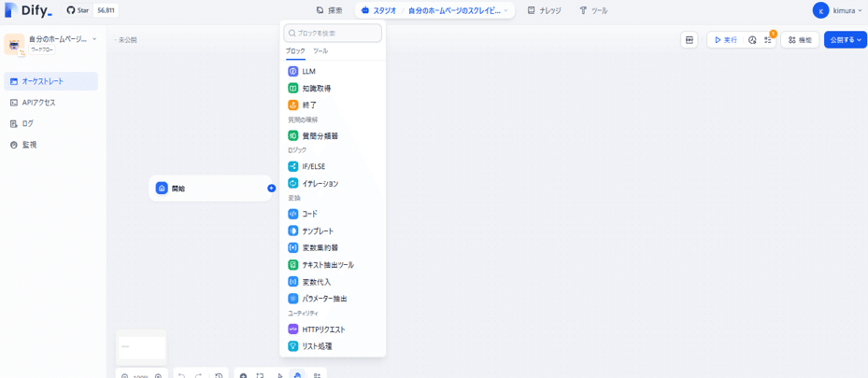
Task: Open the change history icon
Action: (219, 376)
